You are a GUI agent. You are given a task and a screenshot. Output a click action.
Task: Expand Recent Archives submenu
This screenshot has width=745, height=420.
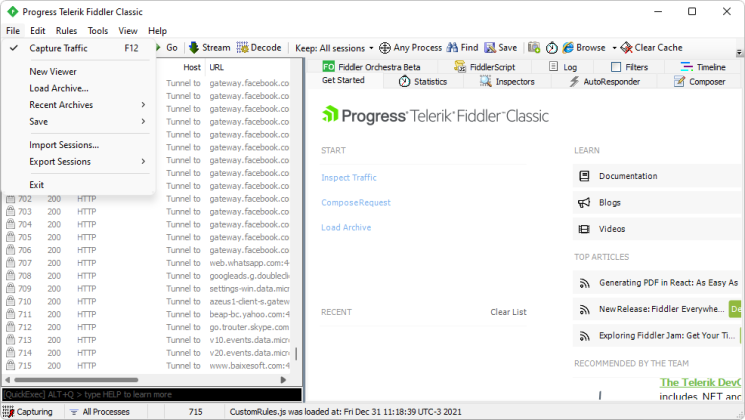pyautogui.click(x=79, y=105)
